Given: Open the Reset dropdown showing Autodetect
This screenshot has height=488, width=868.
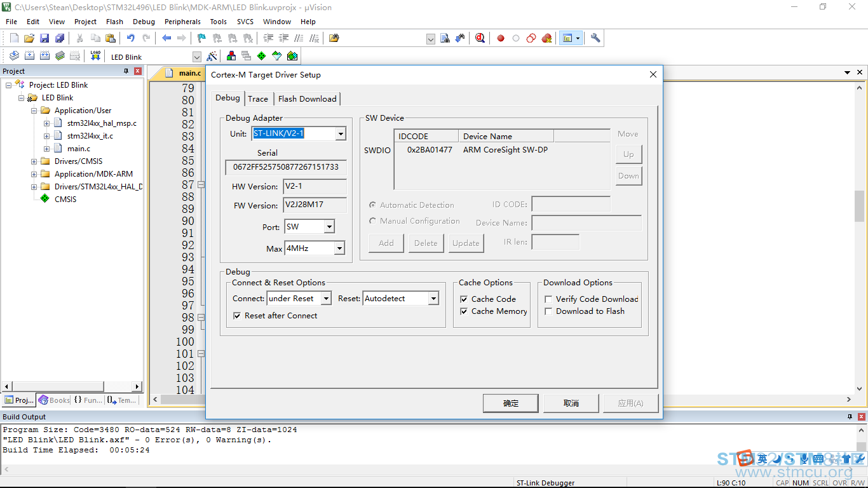Looking at the screenshot, I should 433,299.
